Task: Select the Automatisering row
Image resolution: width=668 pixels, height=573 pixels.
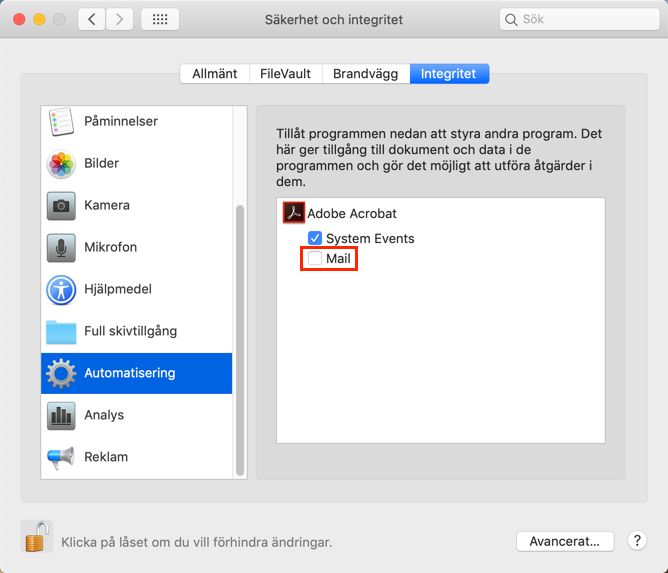Action: [x=137, y=373]
